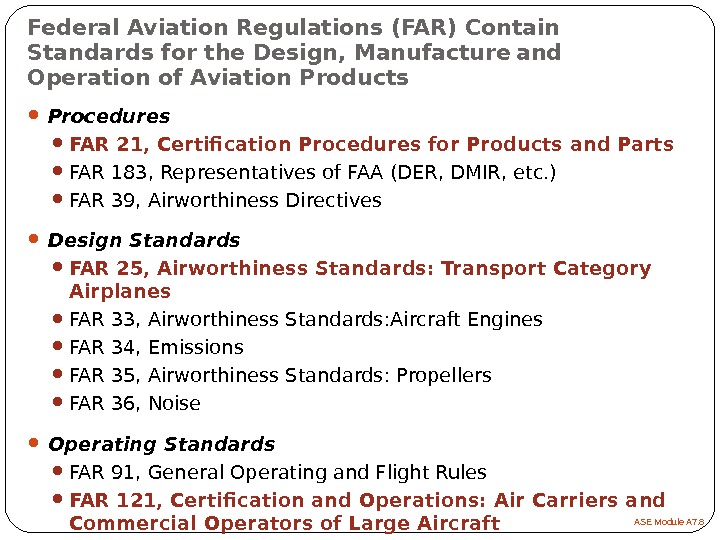Select the Procedures heading
The width and height of the screenshot is (720, 540).
click(109, 117)
